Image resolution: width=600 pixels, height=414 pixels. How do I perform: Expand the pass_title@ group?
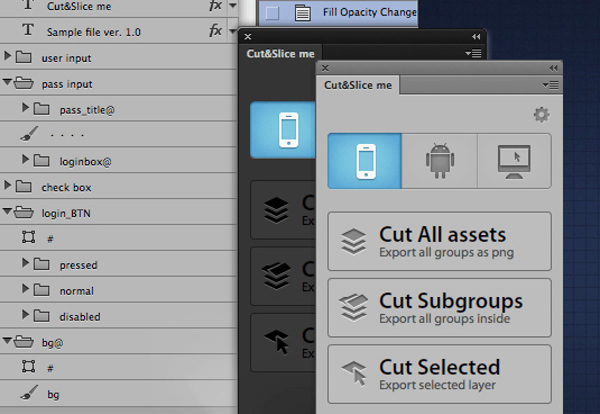25,108
